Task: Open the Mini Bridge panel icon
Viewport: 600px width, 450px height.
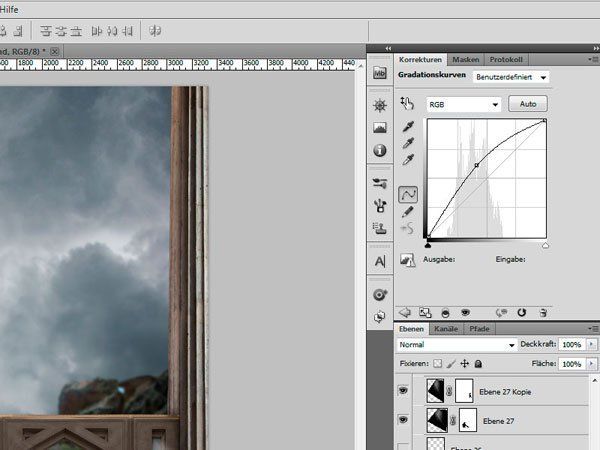Action: 380,73
